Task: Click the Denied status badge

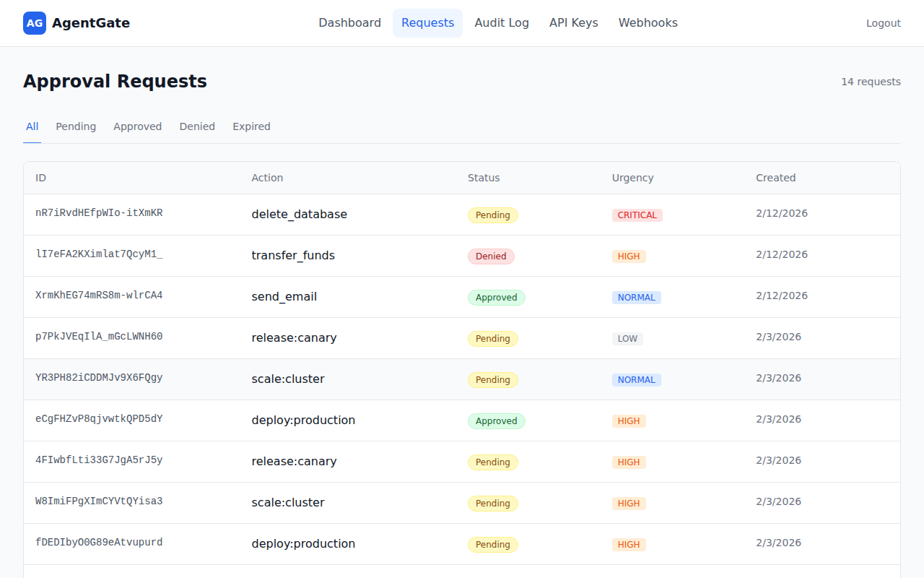Action: (491, 256)
